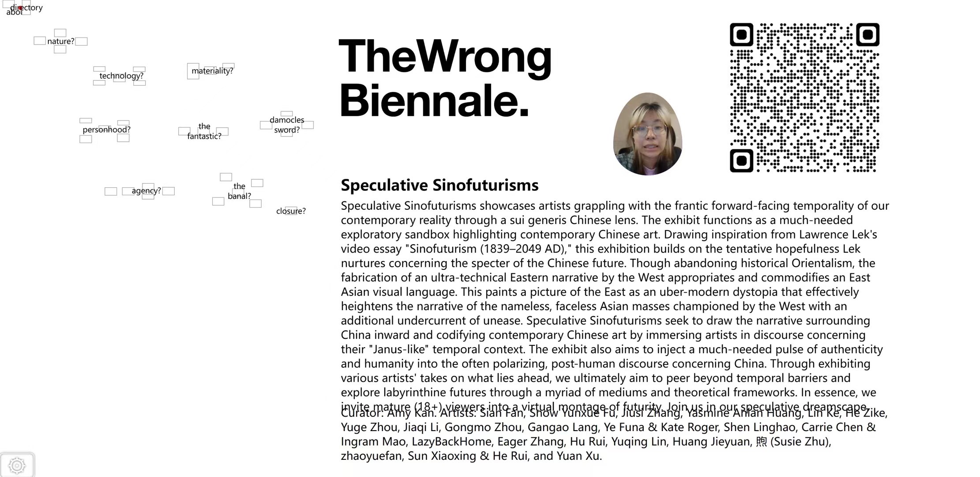The image size is (980, 477).
Task: Open the "technology?" topic link
Action: [x=121, y=76]
